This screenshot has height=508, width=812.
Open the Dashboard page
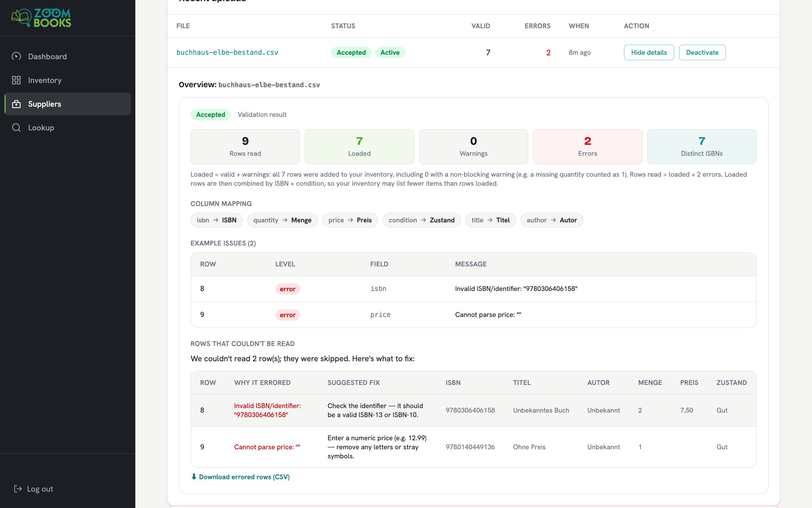tap(67, 56)
